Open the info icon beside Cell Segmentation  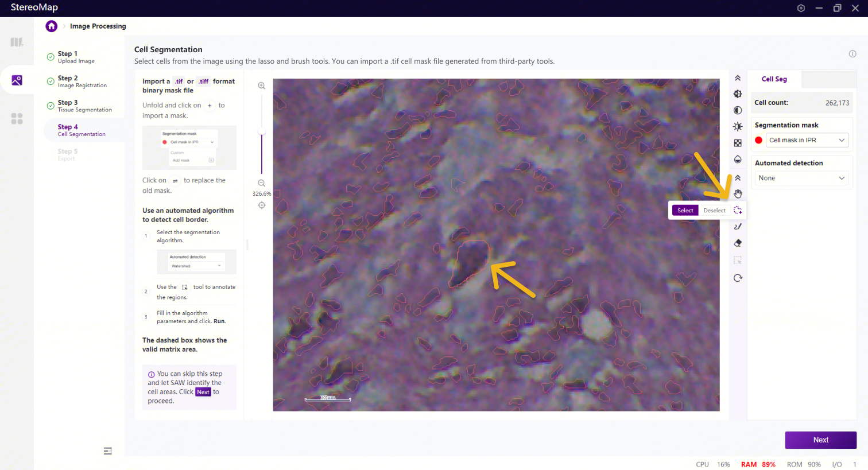[852, 54]
